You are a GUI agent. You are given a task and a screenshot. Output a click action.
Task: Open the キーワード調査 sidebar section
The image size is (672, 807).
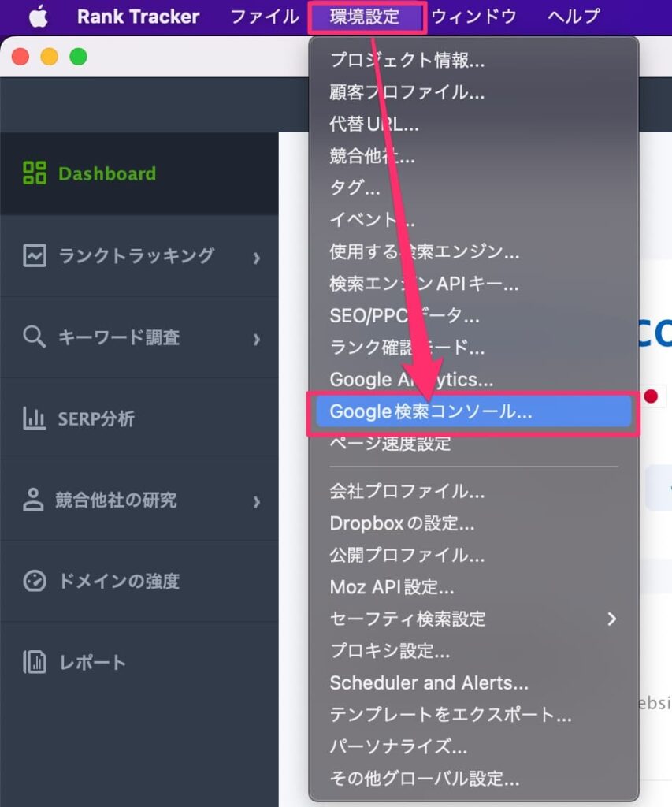click(x=139, y=337)
